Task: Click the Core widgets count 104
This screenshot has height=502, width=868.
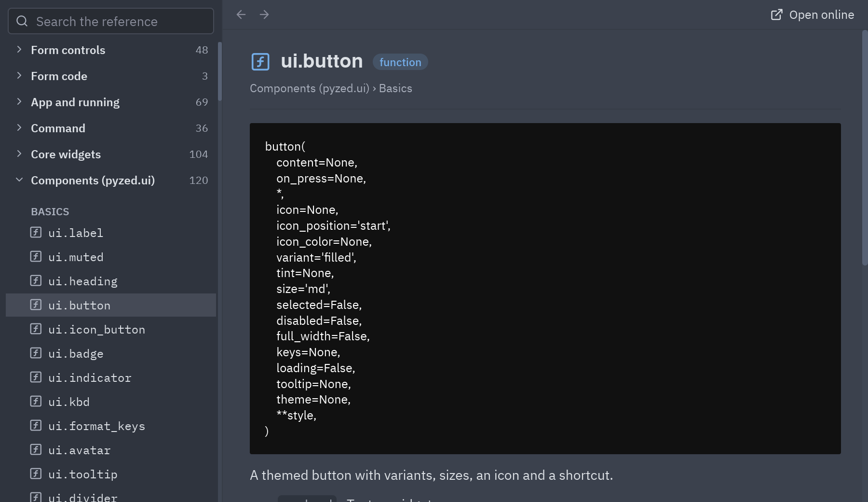Action: tap(199, 154)
